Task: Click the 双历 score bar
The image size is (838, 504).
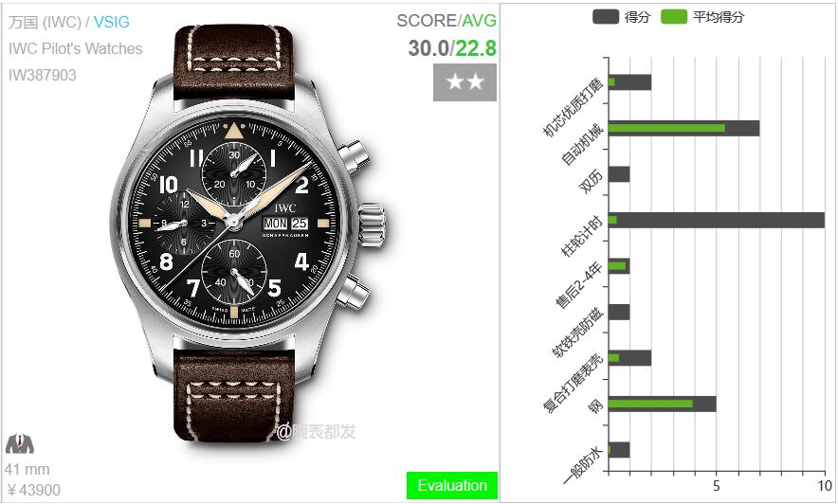Action: [x=619, y=174]
